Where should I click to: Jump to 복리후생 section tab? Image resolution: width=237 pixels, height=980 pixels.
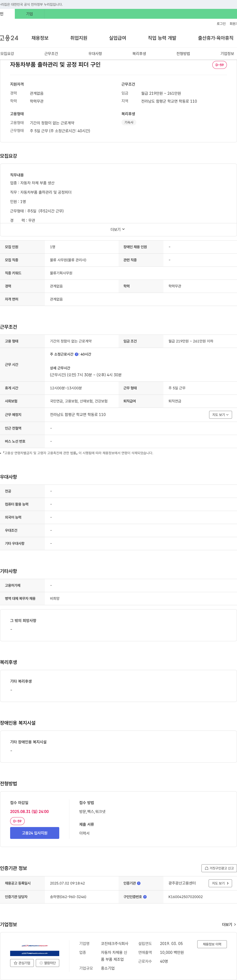[x=139, y=54]
